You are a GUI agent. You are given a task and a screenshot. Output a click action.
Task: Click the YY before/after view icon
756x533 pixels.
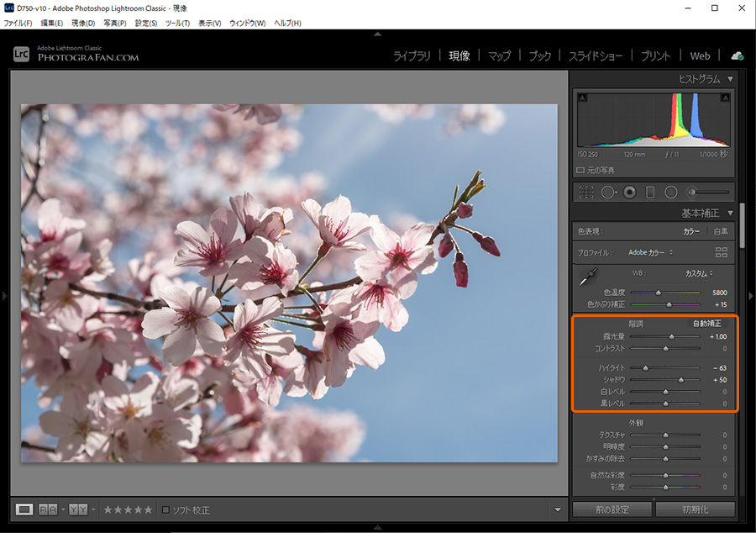78,509
